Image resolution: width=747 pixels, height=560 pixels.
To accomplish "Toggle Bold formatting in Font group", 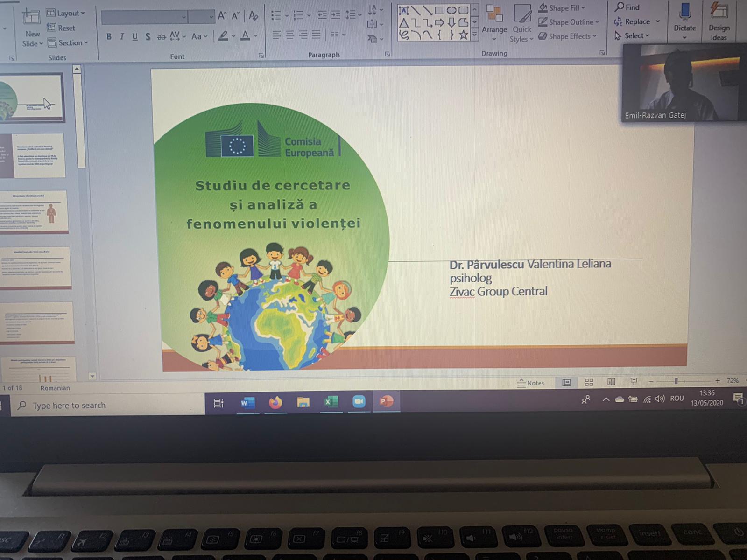I will 109,36.
